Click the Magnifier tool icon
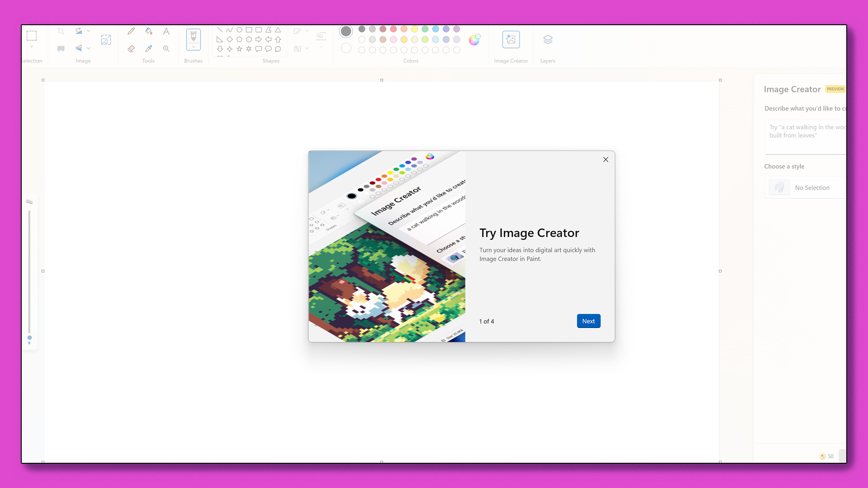 point(166,48)
